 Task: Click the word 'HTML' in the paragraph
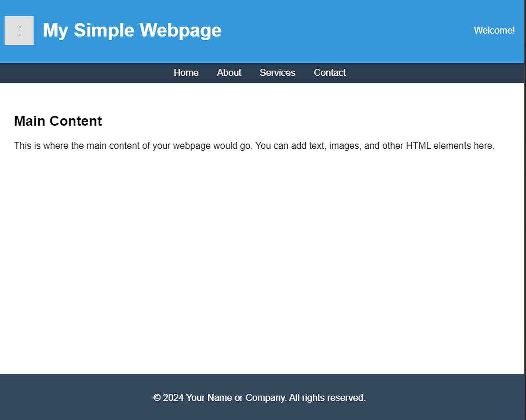[x=418, y=146]
